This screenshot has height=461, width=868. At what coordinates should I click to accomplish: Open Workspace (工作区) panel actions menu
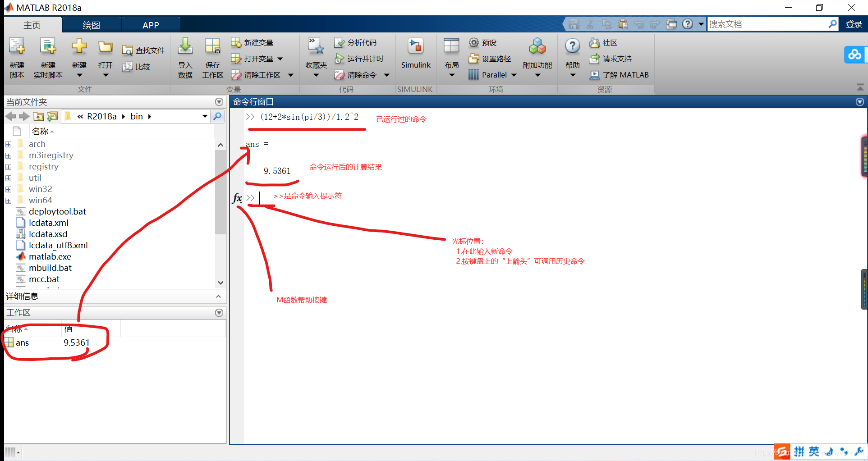tap(219, 313)
